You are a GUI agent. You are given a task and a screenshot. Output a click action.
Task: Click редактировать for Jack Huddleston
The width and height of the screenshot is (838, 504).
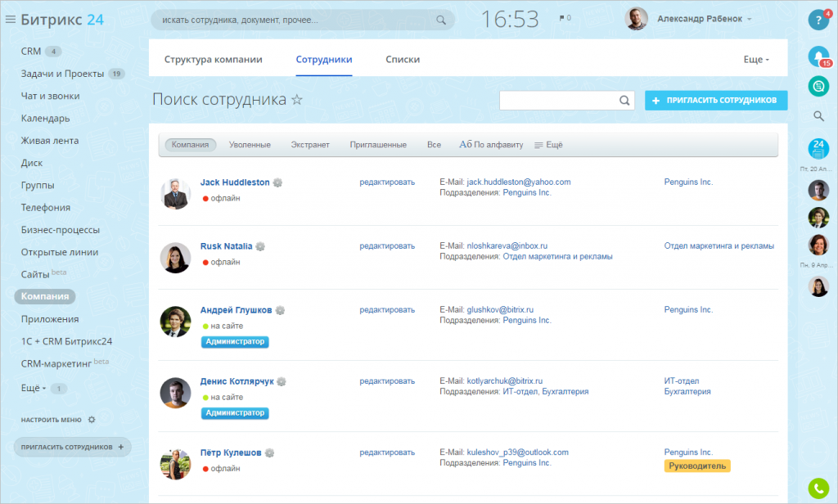(x=387, y=182)
